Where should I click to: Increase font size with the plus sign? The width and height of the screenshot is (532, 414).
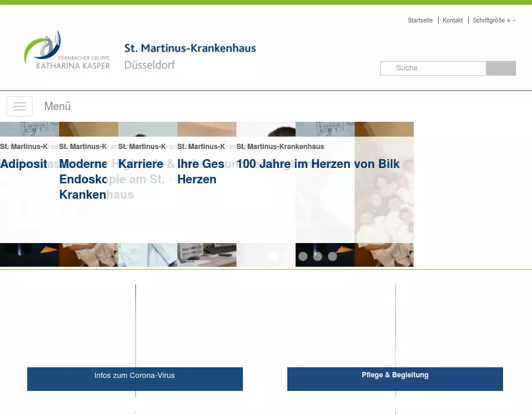point(508,20)
